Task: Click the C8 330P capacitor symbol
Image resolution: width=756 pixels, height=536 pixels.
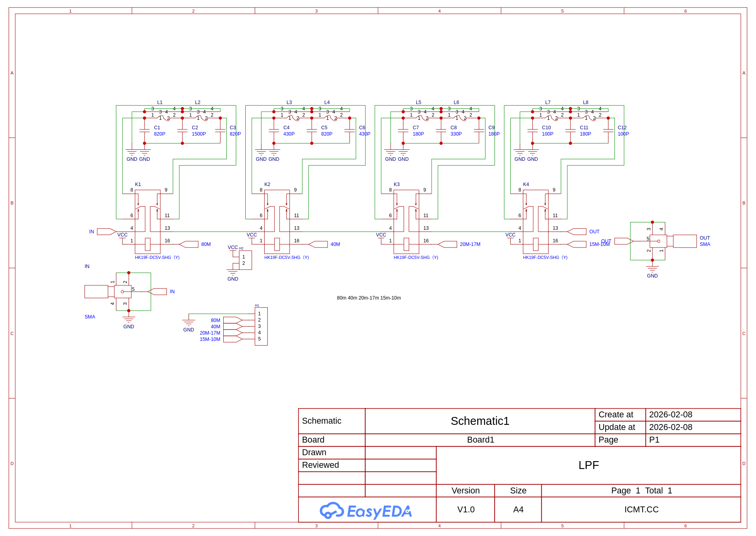Action: click(x=441, y=130)
